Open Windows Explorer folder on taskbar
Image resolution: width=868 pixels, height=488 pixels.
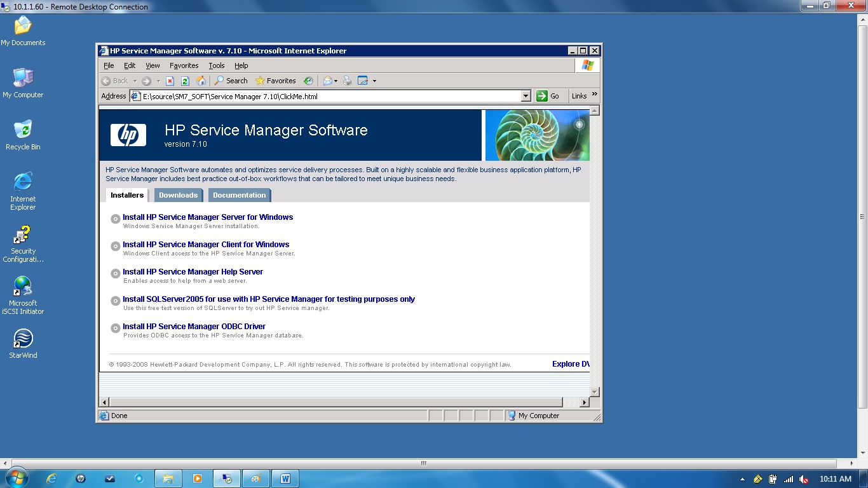(168, 478)
